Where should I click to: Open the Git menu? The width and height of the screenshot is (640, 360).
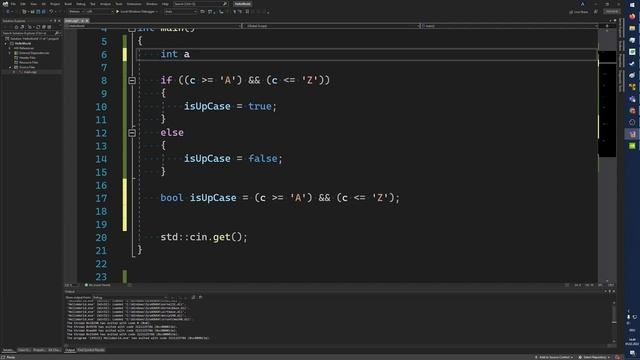click(44, 4)
